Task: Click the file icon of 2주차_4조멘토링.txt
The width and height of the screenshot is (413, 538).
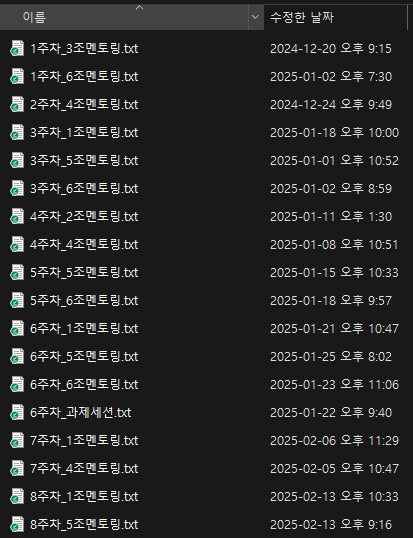Action: [x=17, y=104]
